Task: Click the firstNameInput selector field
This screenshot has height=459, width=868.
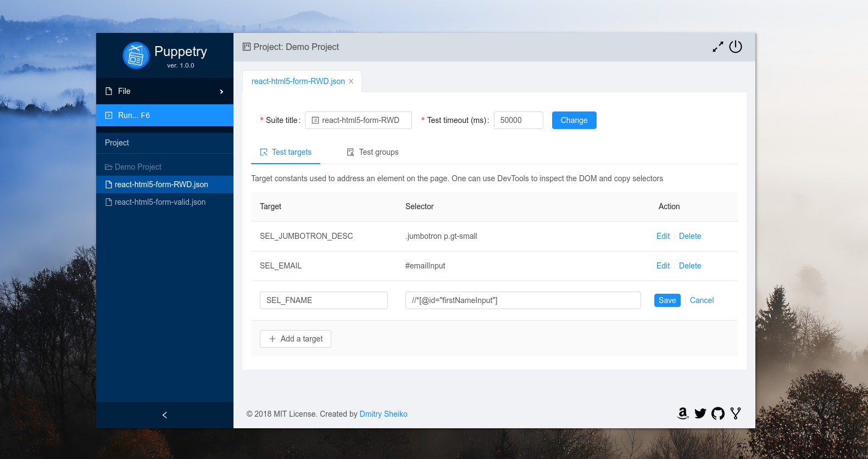Action: [523, 300]
